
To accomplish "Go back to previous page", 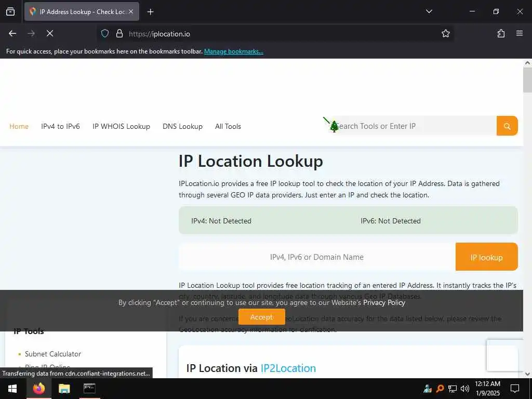I will pos(12,33).
